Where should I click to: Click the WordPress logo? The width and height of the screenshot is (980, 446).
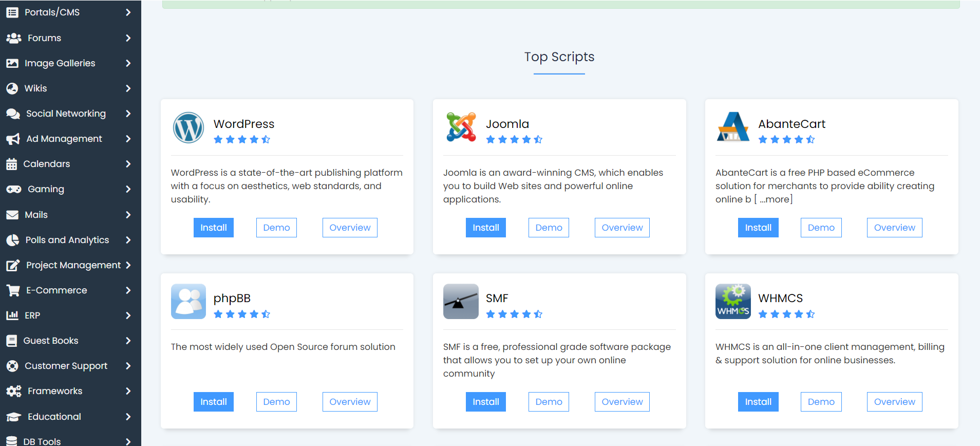click(189, 127)
